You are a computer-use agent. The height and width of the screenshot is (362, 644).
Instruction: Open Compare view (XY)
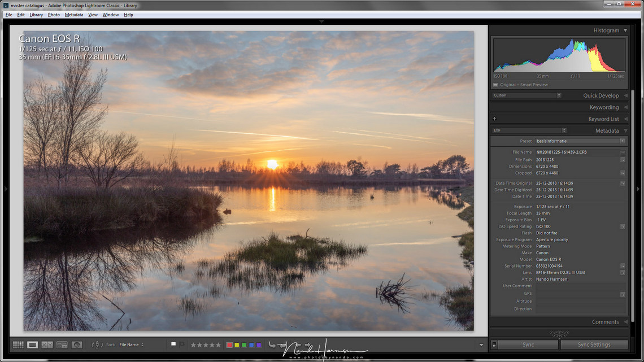click(x=47, y=344)
